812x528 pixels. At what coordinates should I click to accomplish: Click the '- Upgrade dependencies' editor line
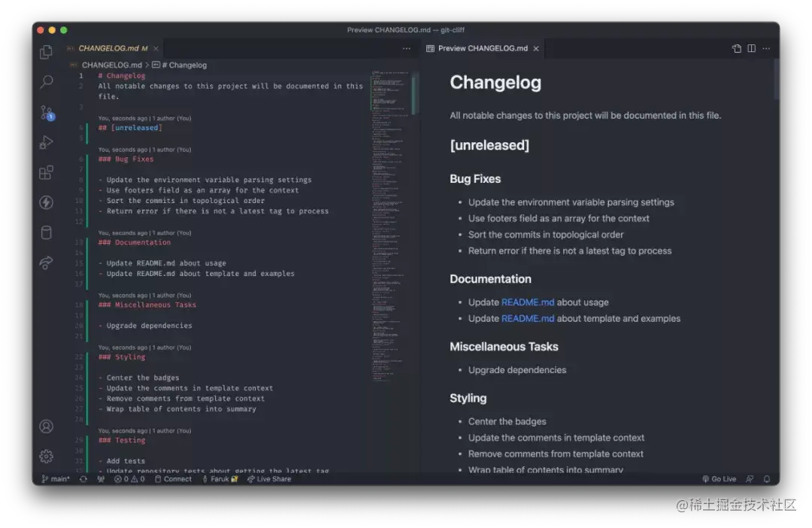[x=145, y=326]
